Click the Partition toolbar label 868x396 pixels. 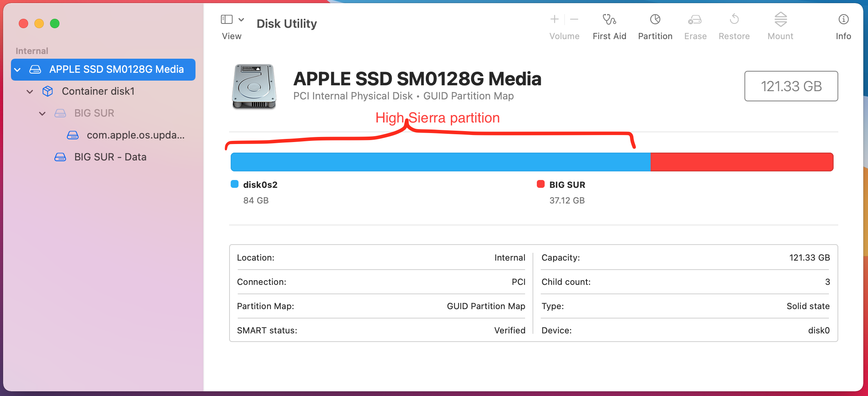(x=655, y=36)
